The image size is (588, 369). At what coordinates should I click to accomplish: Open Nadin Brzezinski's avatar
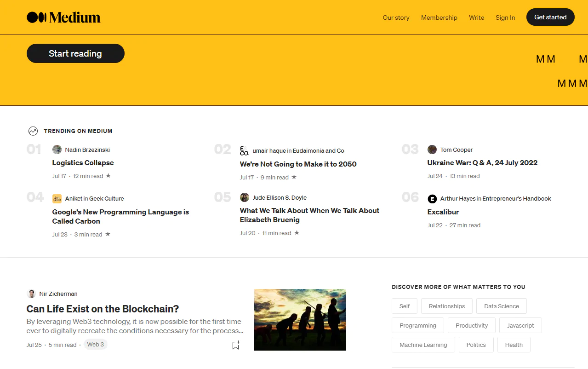[57, 150]
